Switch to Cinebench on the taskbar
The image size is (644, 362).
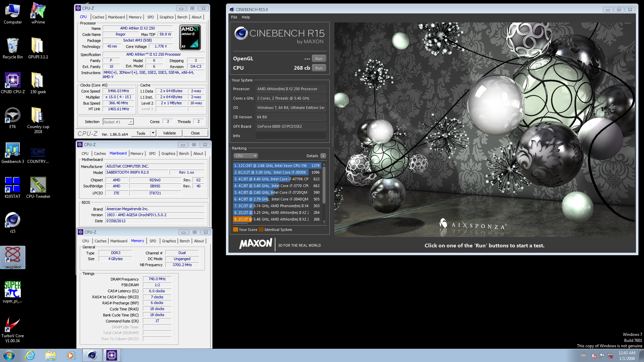[92, 355]
